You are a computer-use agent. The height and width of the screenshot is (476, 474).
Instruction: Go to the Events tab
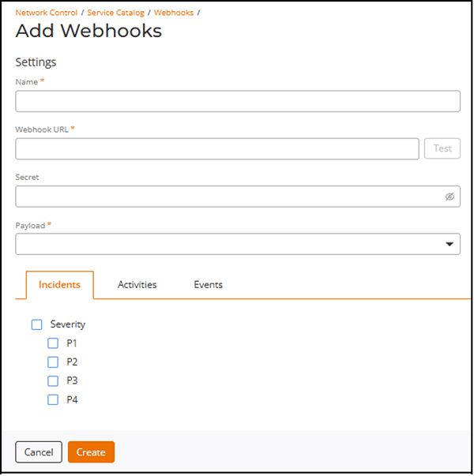(x=208, y=285)
